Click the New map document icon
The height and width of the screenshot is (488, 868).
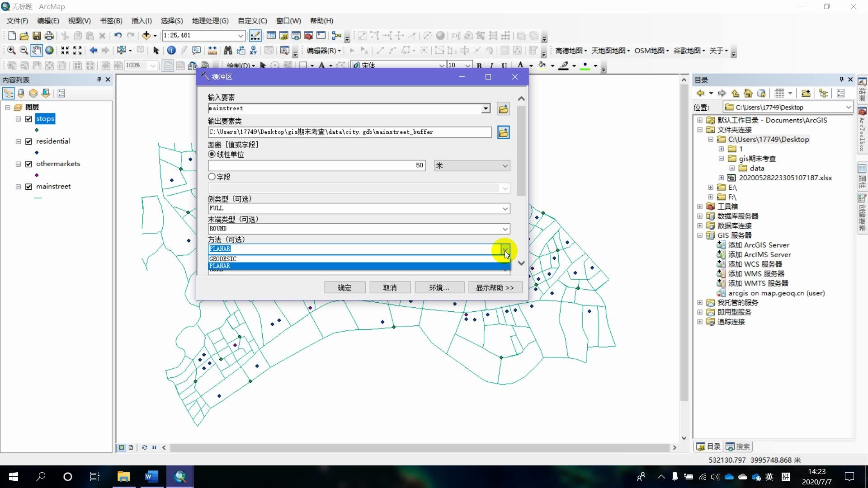(12, 36)
